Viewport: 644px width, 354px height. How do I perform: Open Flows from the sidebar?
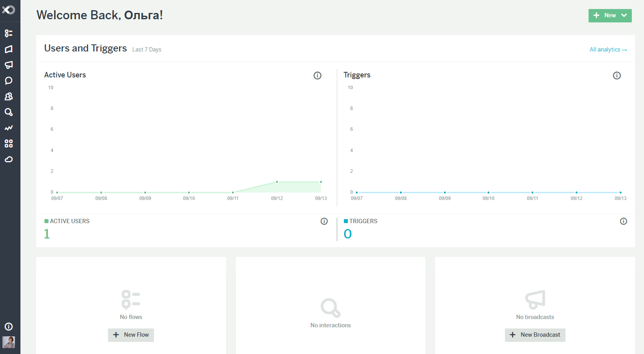9,33
